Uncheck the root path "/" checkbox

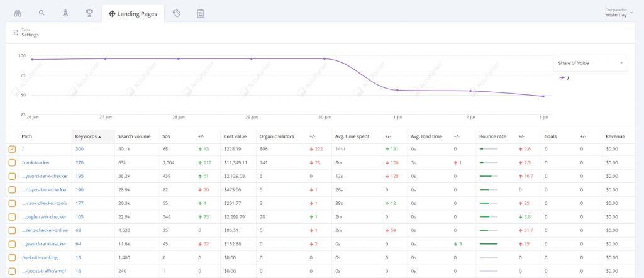pyautogui.click(x=12, y=149)
